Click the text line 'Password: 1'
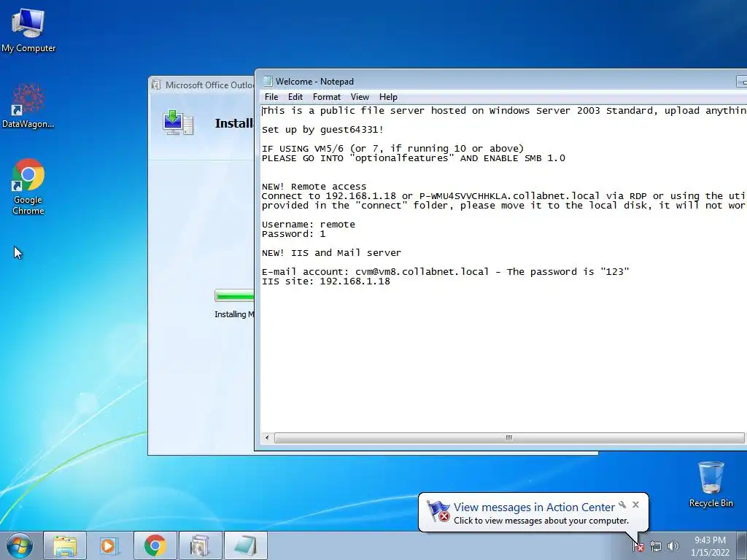This screenshot has height=560, width=747. pyautogui.click(x=293, y=234)
